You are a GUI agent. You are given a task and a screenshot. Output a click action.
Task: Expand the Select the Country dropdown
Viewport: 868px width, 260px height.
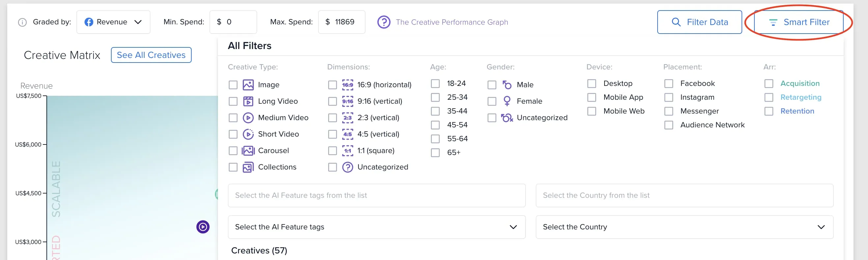click(x=684, y=227)
